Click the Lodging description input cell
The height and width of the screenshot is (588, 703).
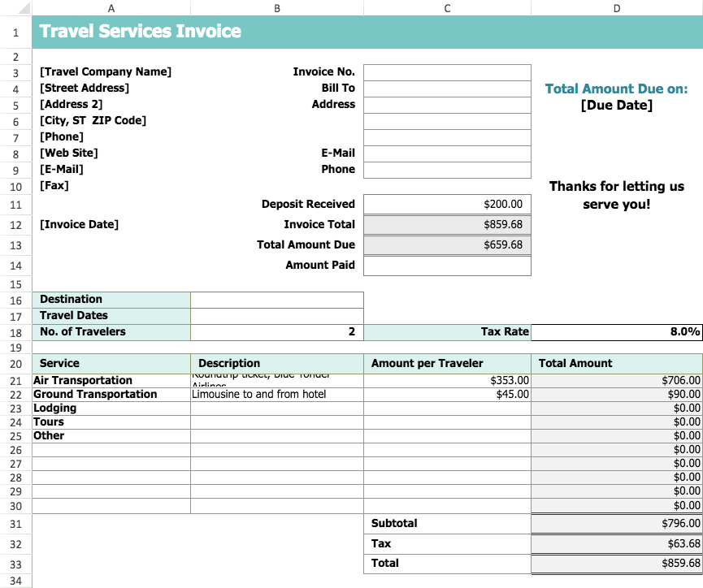[x=277, y=409]
